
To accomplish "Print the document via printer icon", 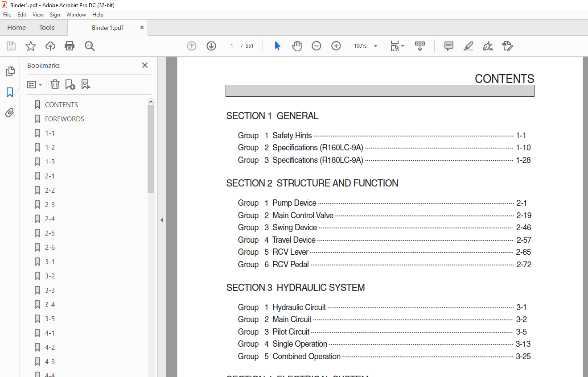I will tap(70, 46).
